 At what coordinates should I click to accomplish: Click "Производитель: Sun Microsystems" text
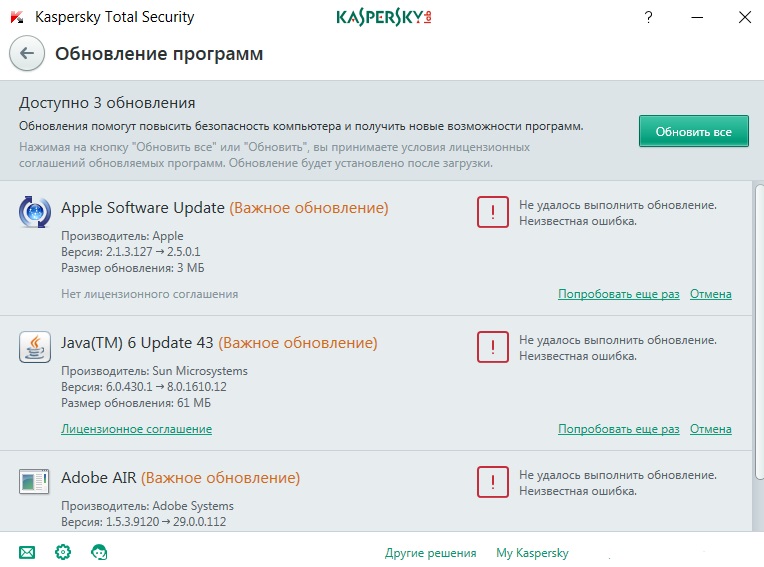pyautogui.click(x=154, y=371)
